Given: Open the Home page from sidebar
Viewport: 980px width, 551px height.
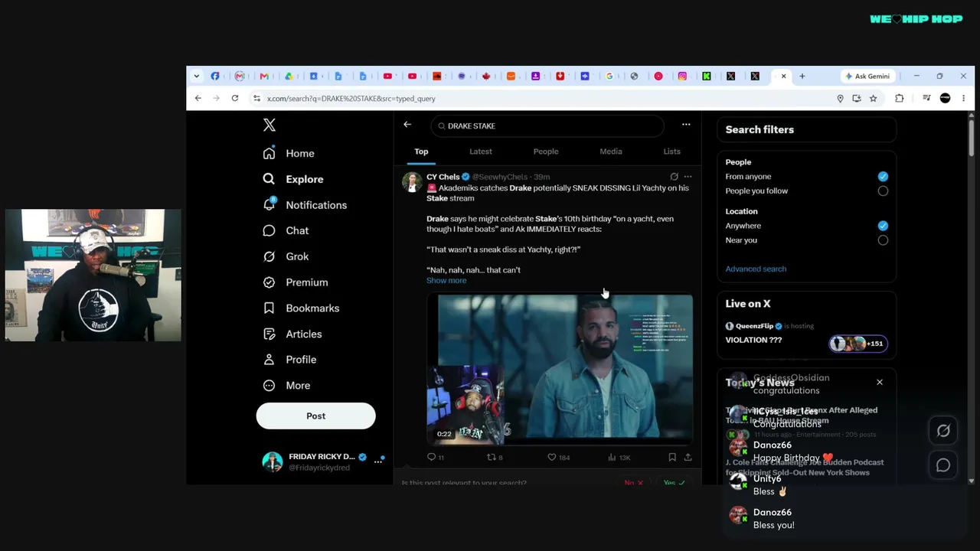Looking at the screenshot, I should [289, 153].
